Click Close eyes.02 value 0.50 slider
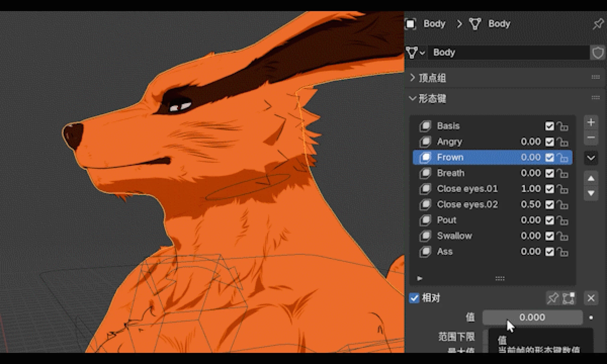The image size is (607, 364). click(x=531, y=205)
